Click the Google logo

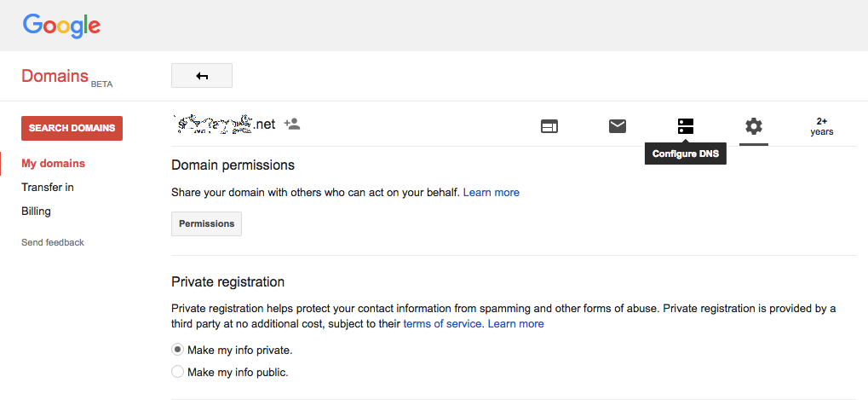click(x=61, y=26)
